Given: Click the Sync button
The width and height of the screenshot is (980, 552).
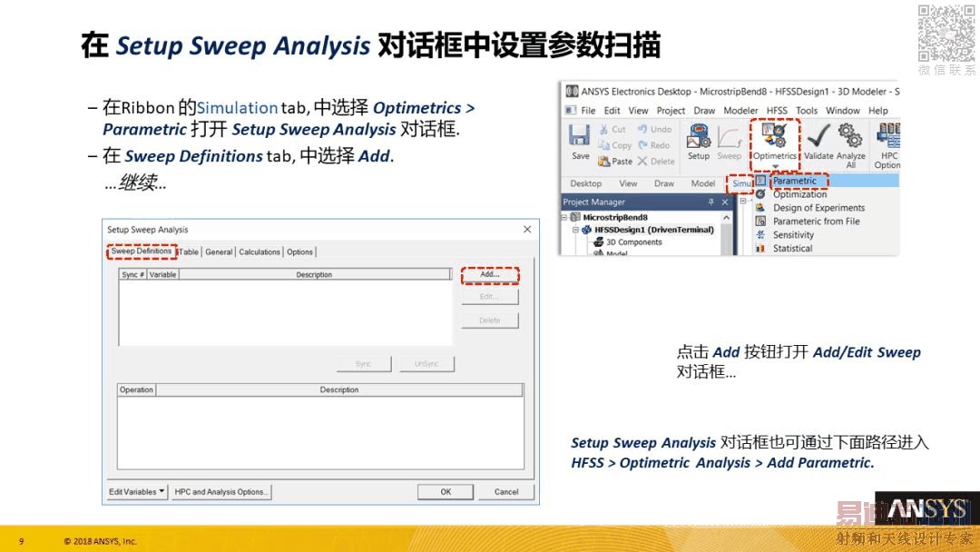Looking at the screenshot, I should tap(364, 364).
